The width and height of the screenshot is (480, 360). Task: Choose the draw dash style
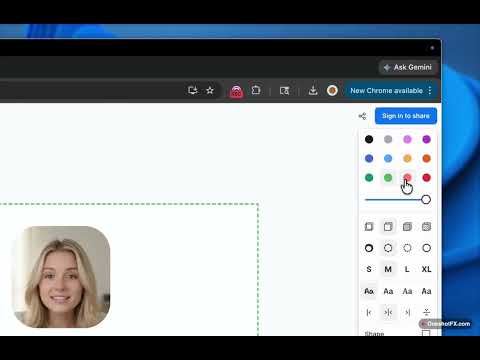pyautogui.click(x=369, y=248)
